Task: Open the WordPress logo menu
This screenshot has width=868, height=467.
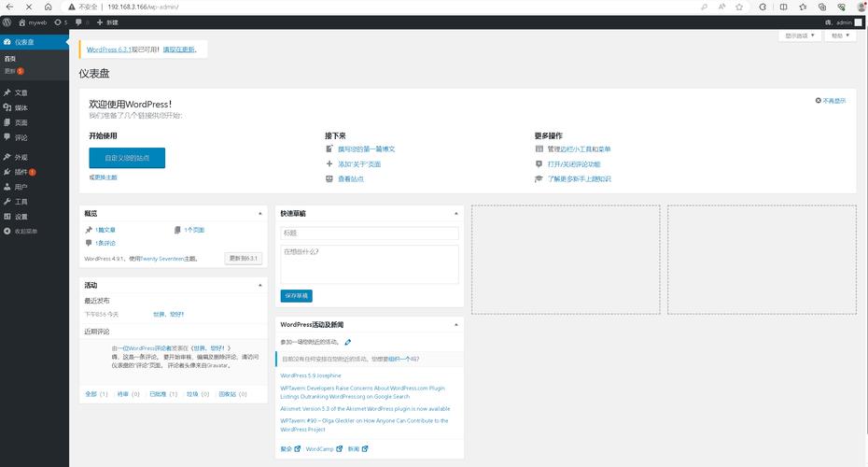Action: (x=7, y=22)
